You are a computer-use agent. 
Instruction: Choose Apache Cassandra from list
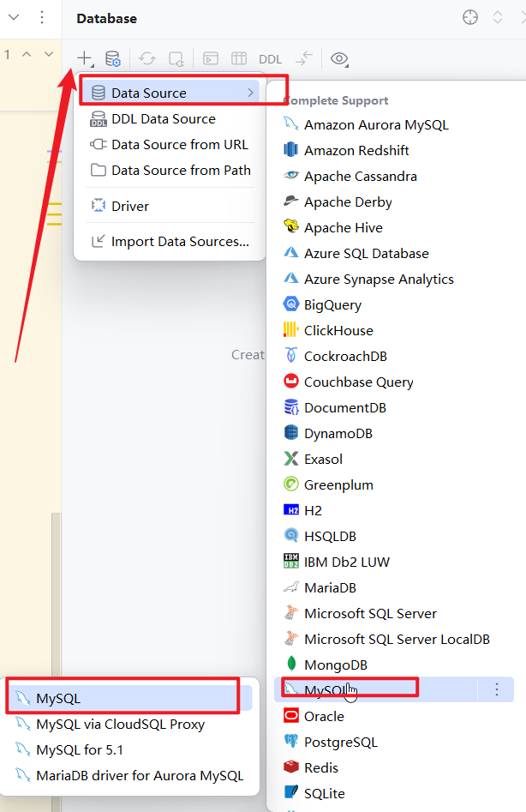pyautogui.click(x=394, y=177)
